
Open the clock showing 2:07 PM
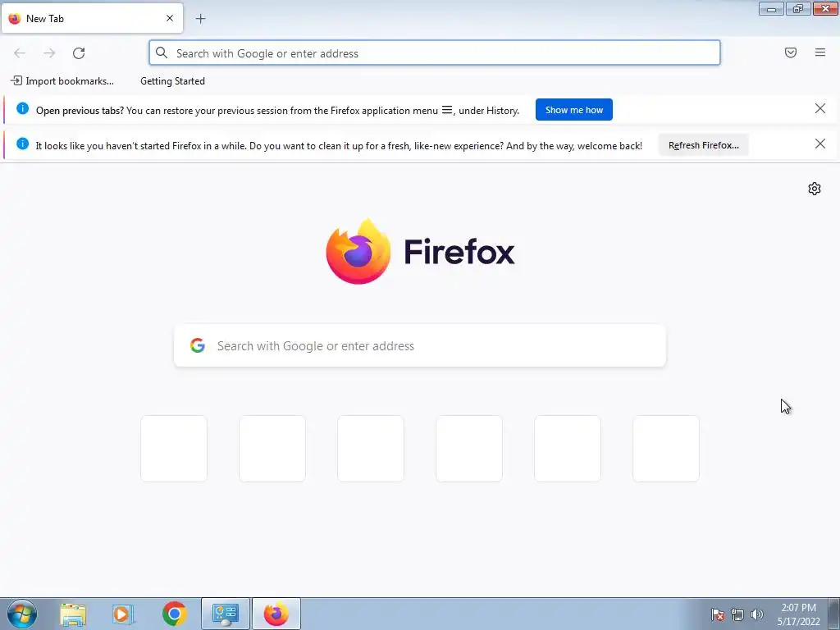[x=799, y=614]
